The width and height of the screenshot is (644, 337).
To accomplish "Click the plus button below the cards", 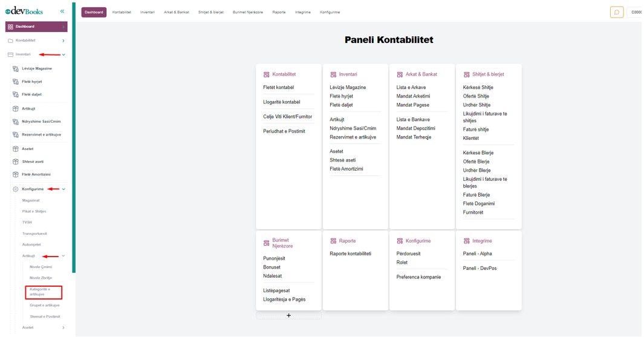I will point(288,315).
